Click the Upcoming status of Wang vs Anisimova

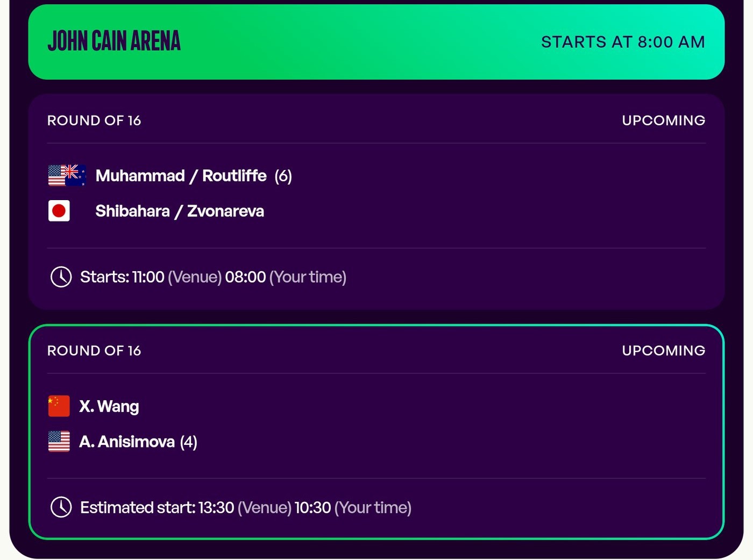663,351
